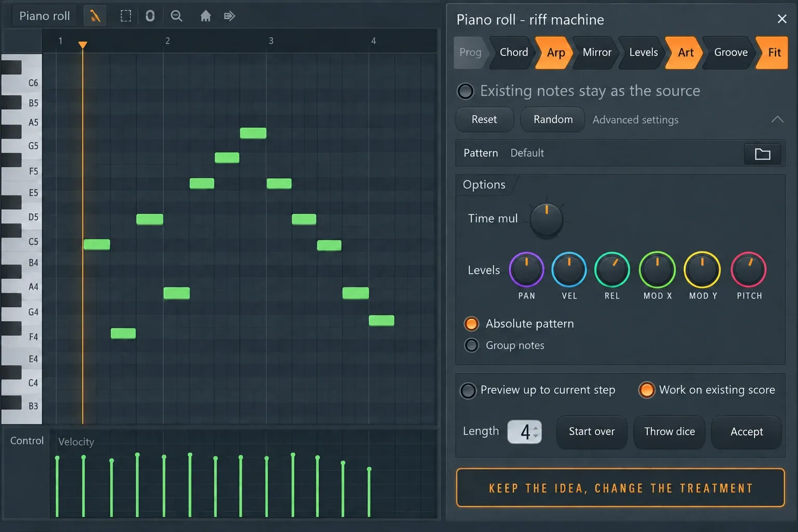798x532 pixels.
Task: Click the Throw dice button
Action: pos(669,432)
